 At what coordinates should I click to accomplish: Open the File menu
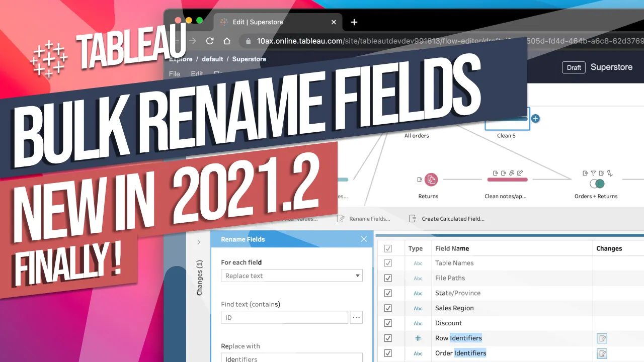click(175, 73)
